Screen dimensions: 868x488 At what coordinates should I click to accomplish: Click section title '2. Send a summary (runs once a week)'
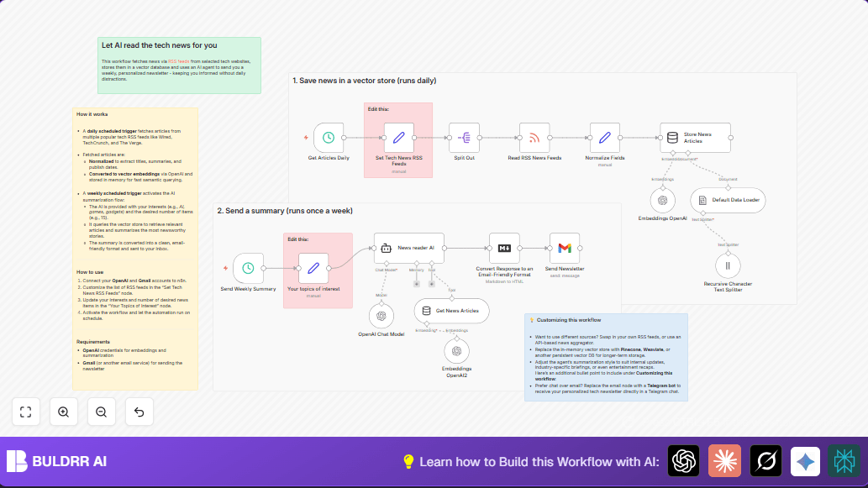click(285, 210)
